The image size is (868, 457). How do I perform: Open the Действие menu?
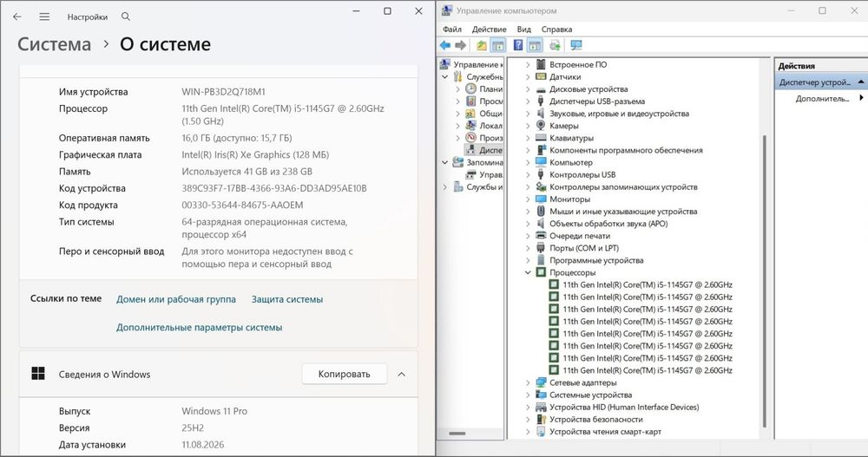point(489,29)
